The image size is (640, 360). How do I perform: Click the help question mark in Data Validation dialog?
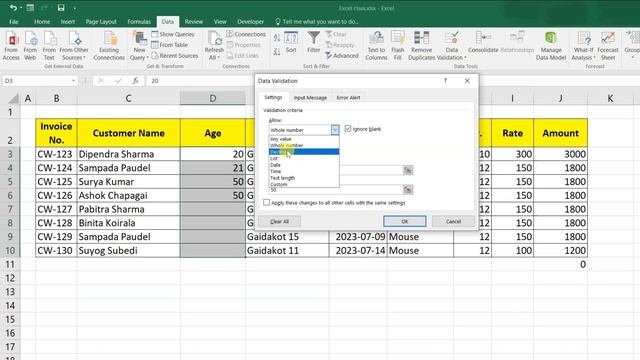tap(445, 81)
